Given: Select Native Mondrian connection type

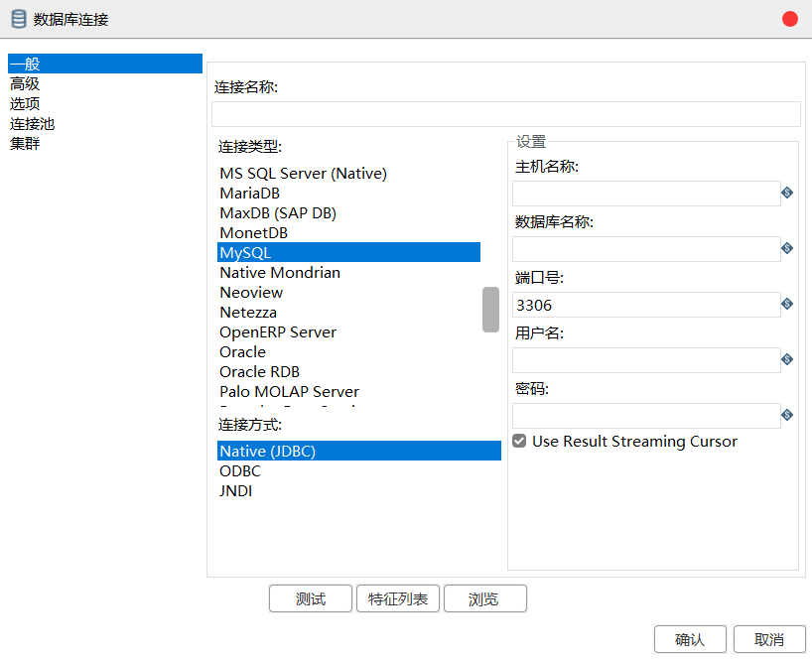Looking at the screenshot, I should click(349, 273).
